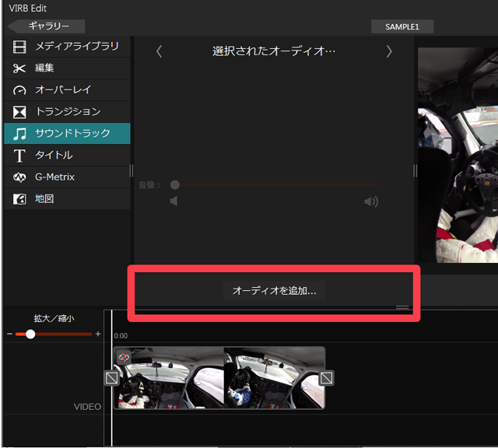This screenshot has width=498, height=448.
Task: Click the transition marker at clip start
Action: [x=112, y=378]
